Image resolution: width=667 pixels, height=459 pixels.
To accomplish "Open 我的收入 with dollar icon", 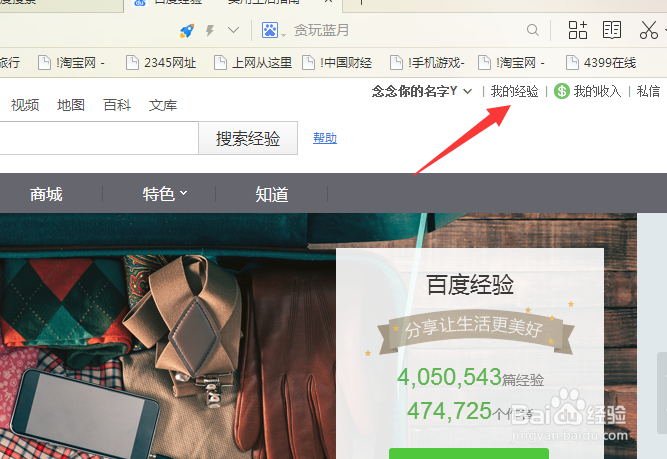I will pos(587,91).
